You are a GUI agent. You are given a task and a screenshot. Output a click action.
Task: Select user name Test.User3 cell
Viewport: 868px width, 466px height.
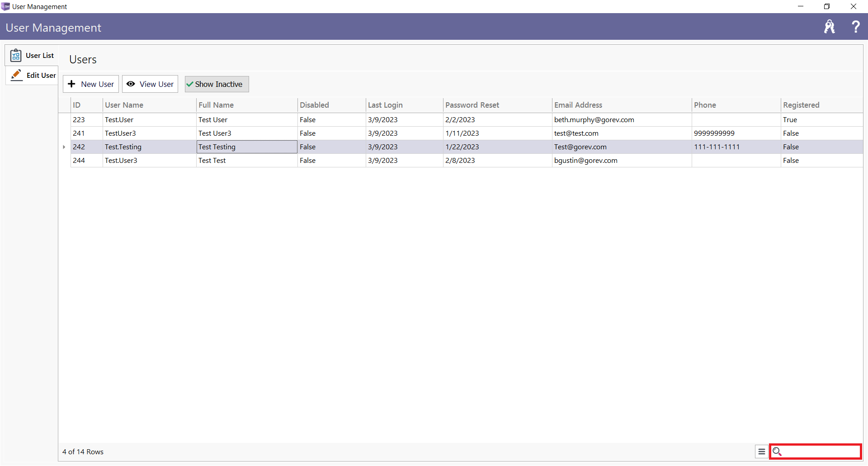click(x=150, y=161)
